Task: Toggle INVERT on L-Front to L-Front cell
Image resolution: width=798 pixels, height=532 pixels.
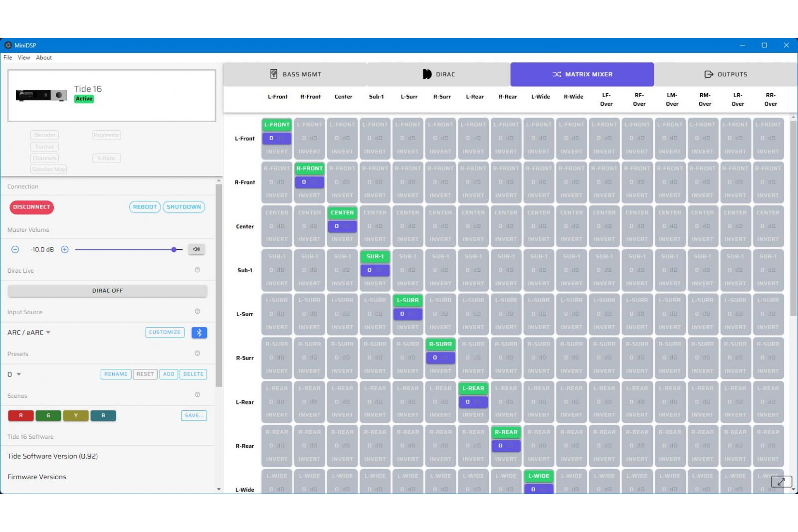Action: (277, 152)
